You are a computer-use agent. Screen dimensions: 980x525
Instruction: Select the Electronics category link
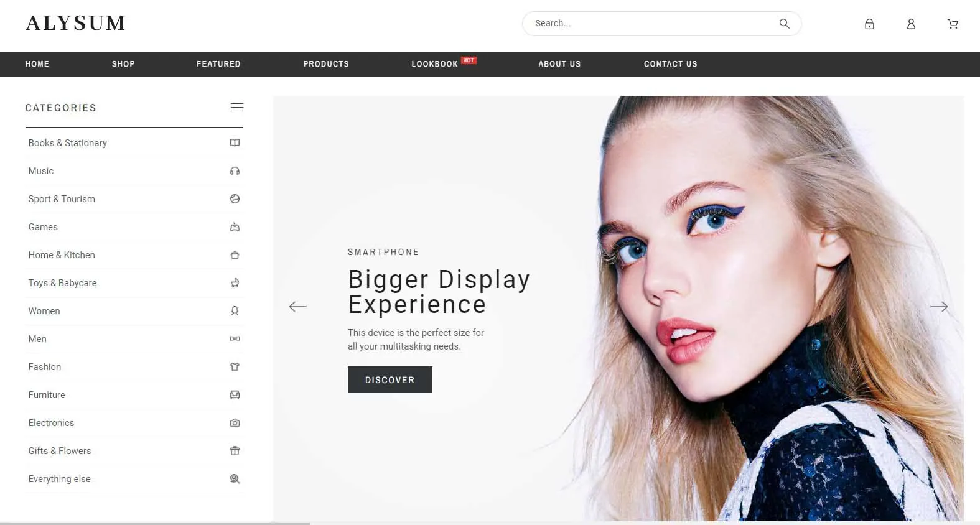point(51,423)
